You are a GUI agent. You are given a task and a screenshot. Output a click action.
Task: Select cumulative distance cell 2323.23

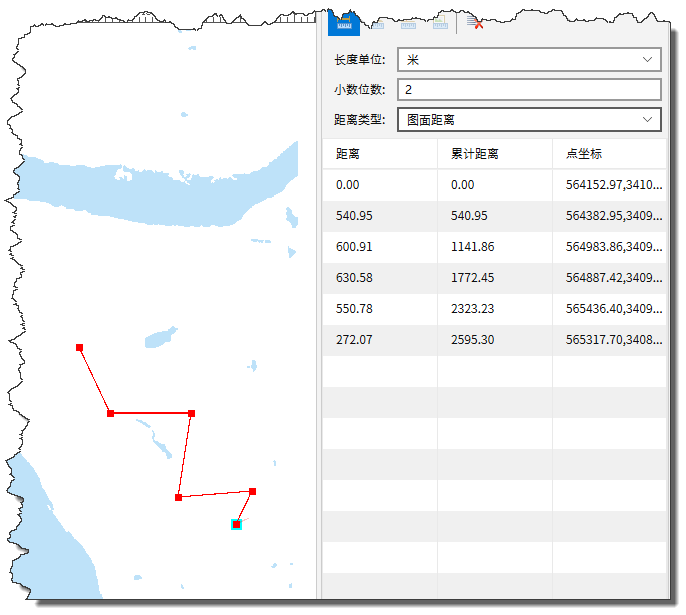coord(495,309)
